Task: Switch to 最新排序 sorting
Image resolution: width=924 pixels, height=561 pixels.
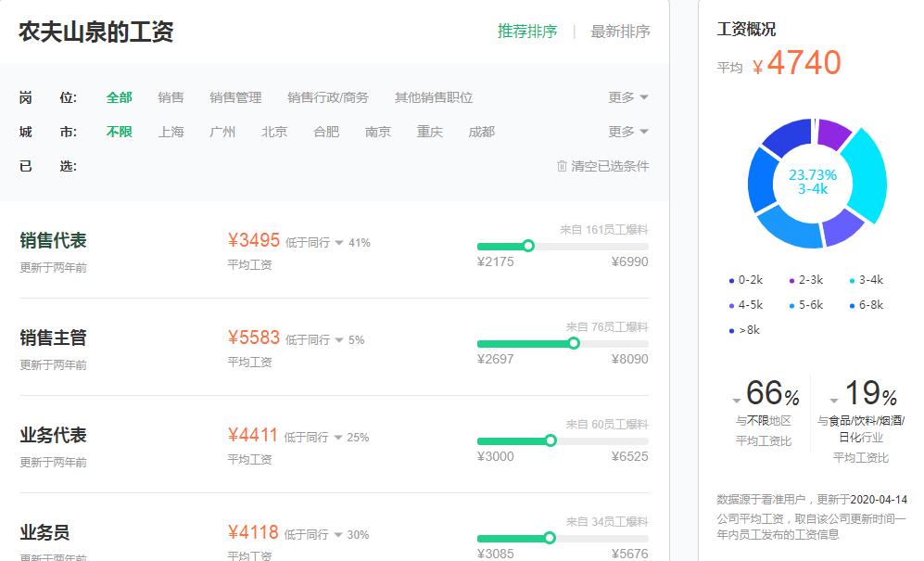Action: 621,32
